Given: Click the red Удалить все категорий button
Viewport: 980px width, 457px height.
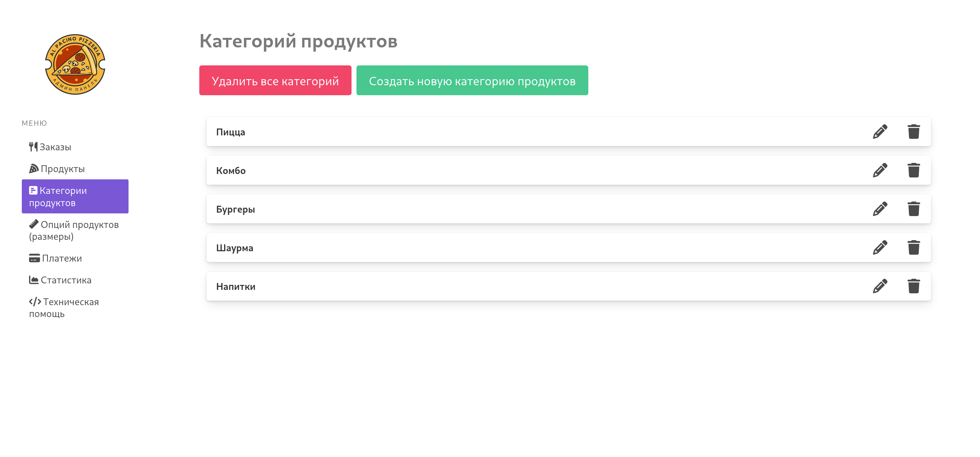Looking at the screenshot, I should point(275,80).
